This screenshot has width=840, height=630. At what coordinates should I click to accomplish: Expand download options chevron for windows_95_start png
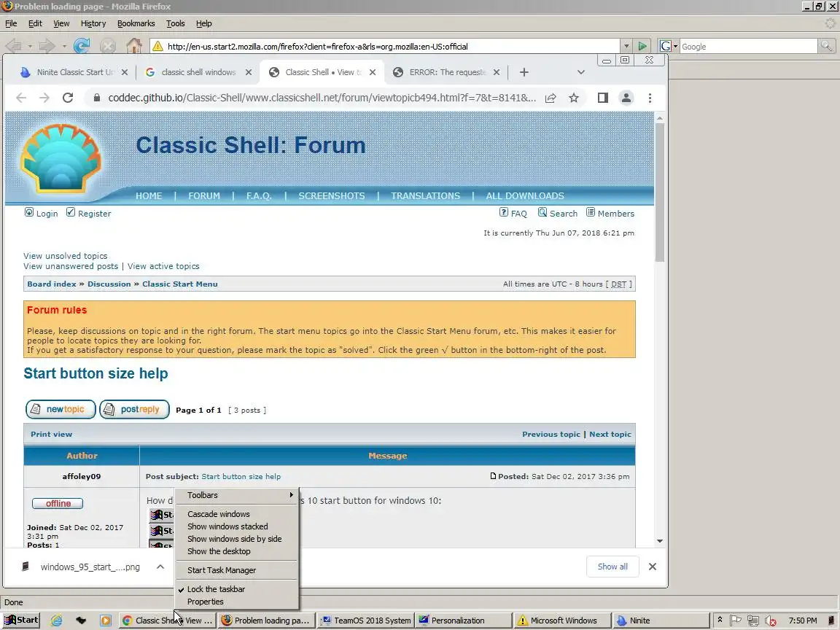coord(160,567)
